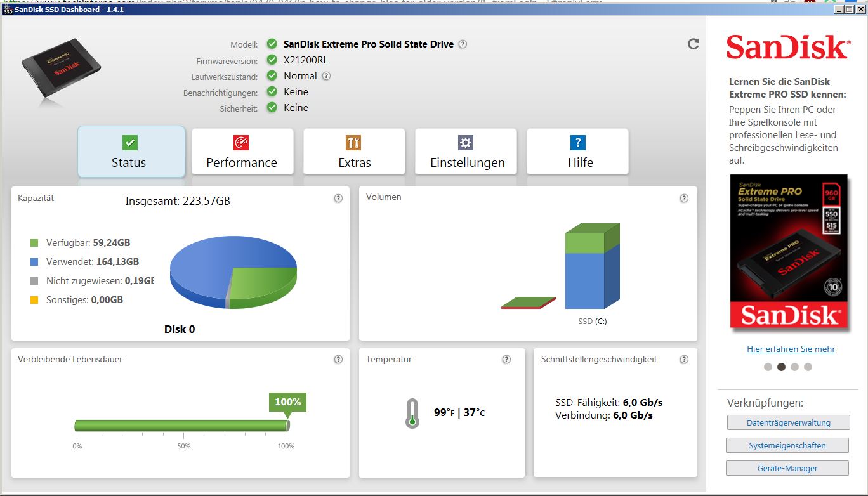Select the second carousel dot under the ad
The width and height of the screenshot is (868, 496).
781,367
